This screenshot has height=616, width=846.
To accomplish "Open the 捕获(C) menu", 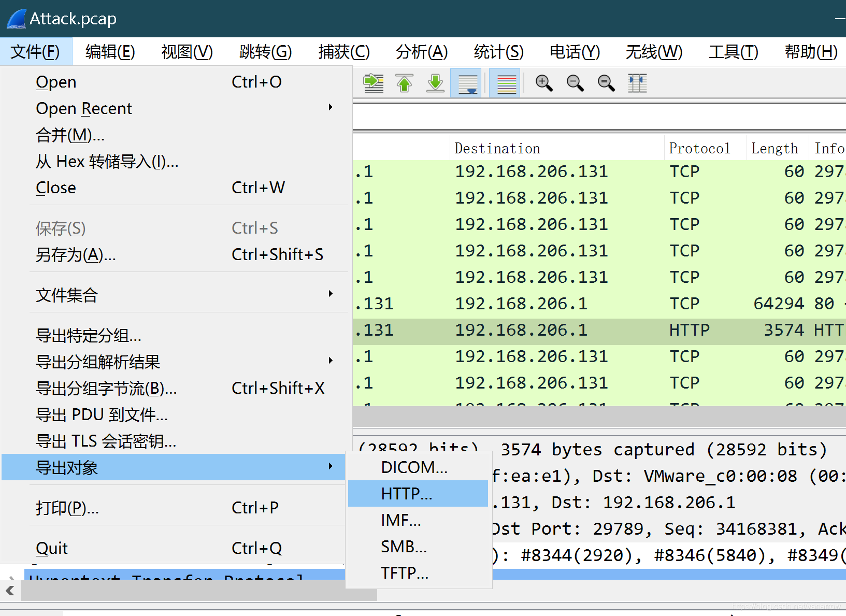I will click(344, 51).
